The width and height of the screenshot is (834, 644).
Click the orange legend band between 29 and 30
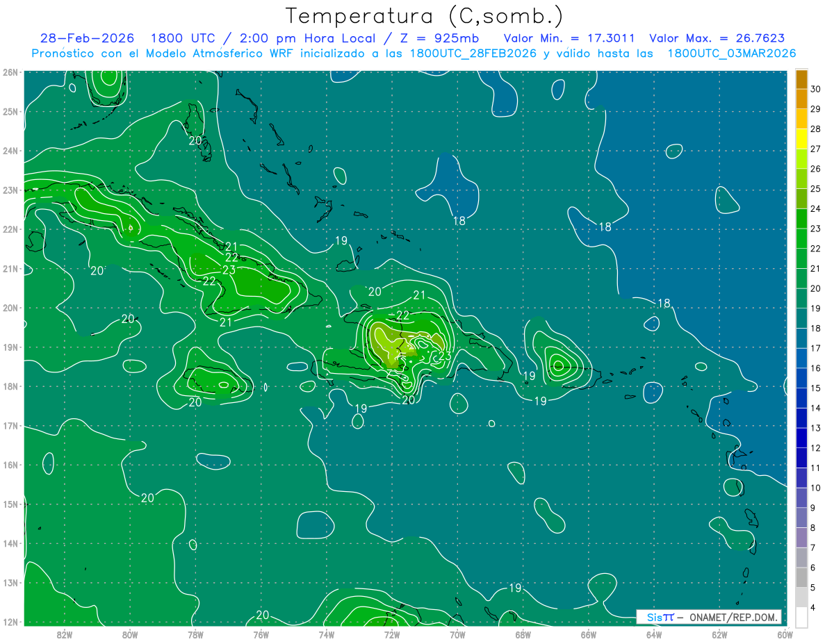pyautogui.click(x=801, y=99)
